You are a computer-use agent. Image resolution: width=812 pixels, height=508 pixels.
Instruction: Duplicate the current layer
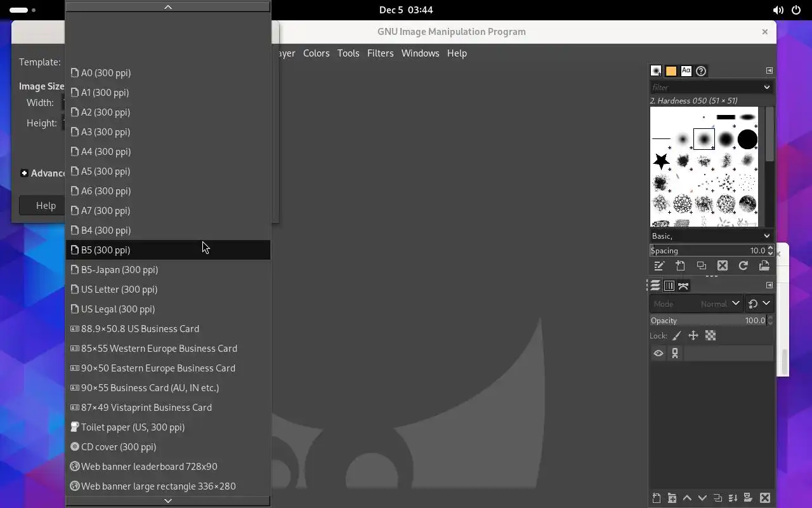click(x=717, y=498)
